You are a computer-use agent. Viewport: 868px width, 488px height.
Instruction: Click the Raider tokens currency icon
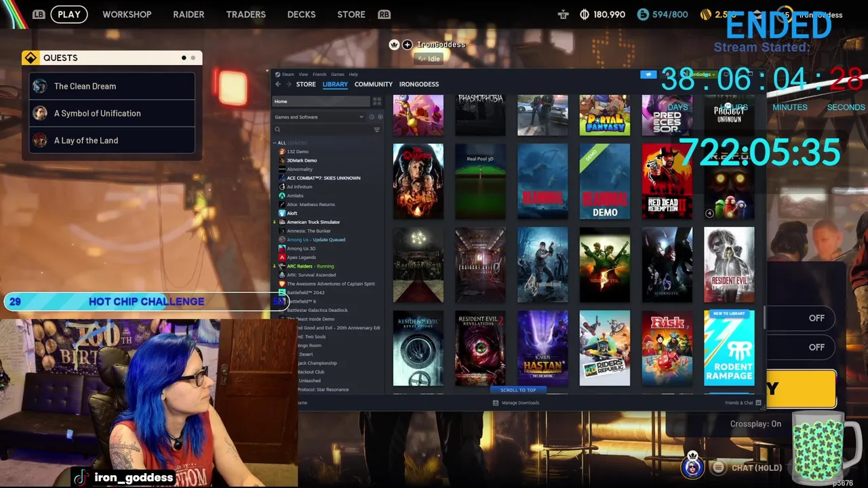tap(642, 14)
